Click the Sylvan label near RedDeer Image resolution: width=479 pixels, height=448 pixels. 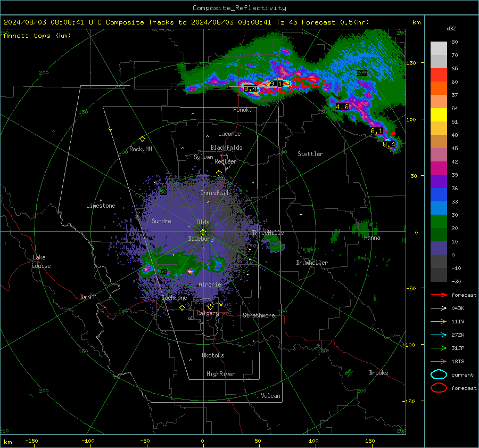pos(203,157)
